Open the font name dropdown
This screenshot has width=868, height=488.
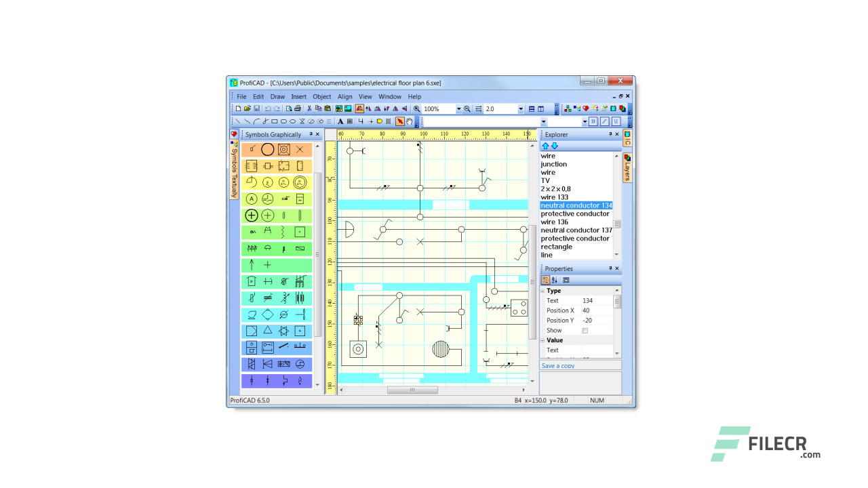[x=543, y=121]
